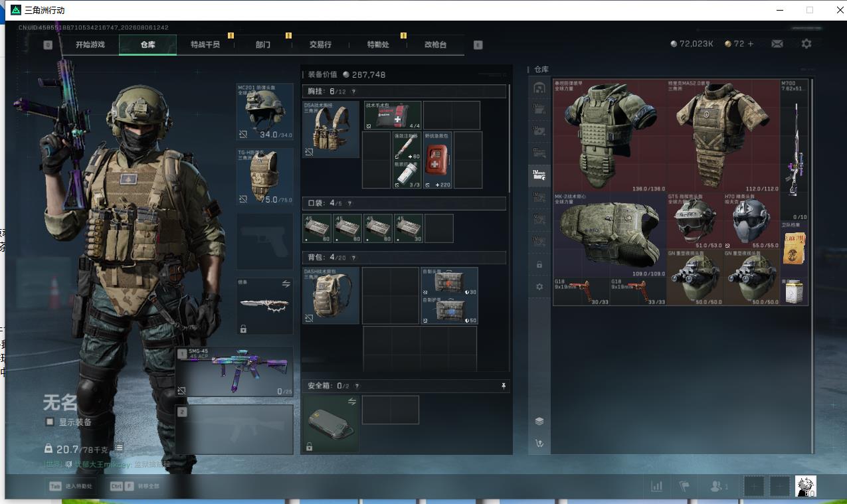This screenshot has height=504, width=847.
Task: Open the 安全箱 help question mark
Action: (357, 386)
